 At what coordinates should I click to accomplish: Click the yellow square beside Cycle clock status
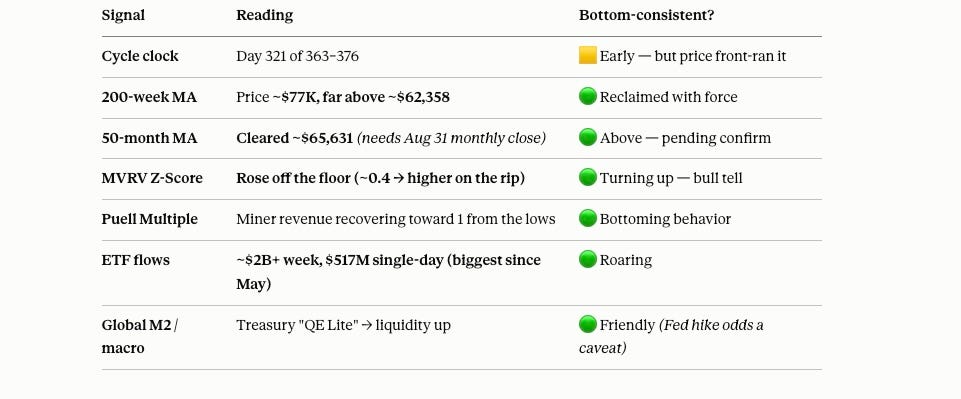[587, 56]
